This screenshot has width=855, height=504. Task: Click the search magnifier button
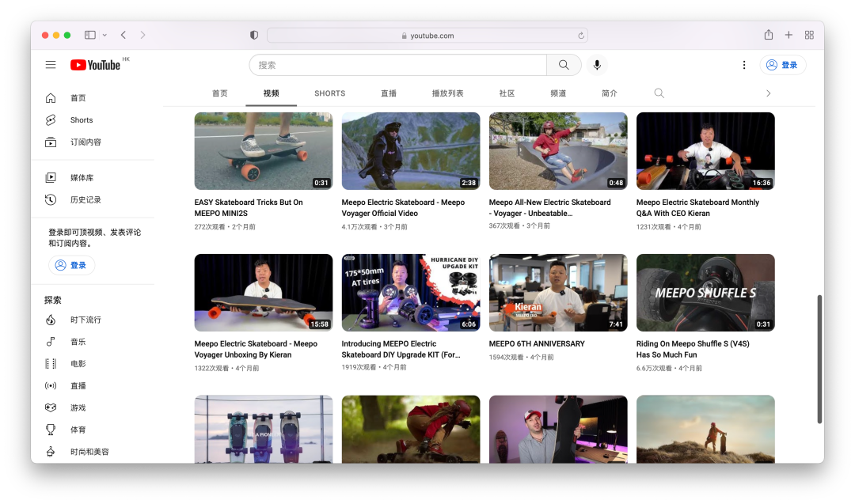[564, 65]
